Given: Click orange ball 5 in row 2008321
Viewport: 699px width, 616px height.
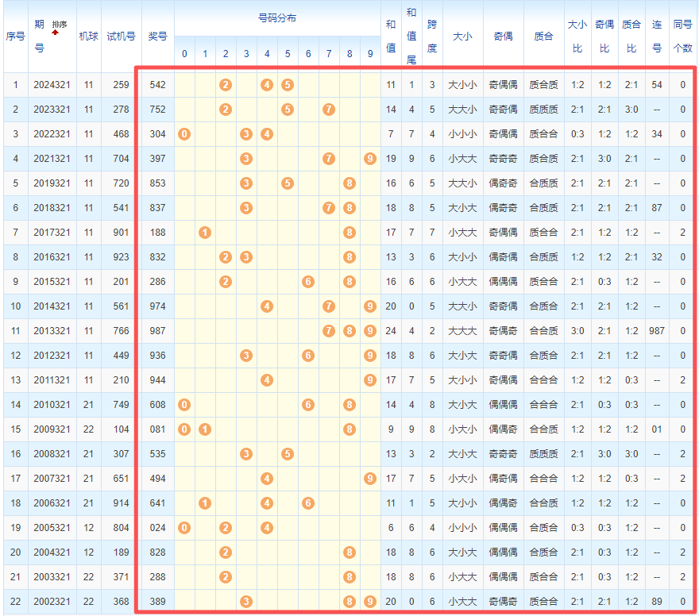Looking at the screenshot, I should pos(288,454).
